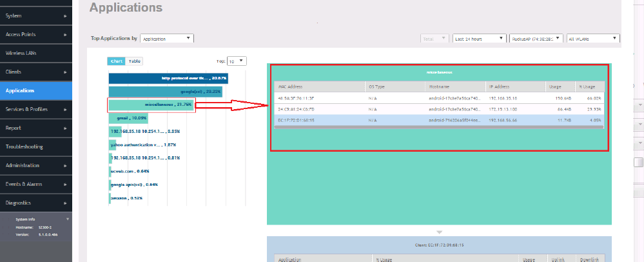Expand the Services & Profiles arrow
Image resolution: width=644 pixels, height=262 pixels.
[x=66, y=110]
